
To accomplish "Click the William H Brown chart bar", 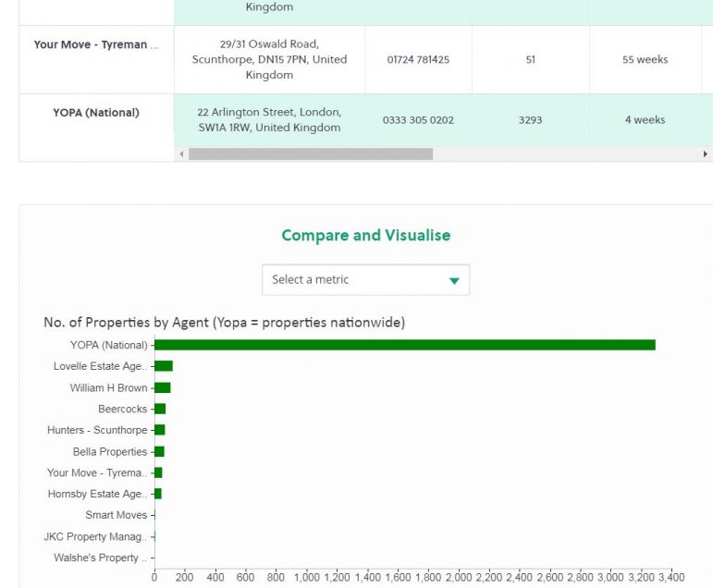I will click(x=163, y=387).
